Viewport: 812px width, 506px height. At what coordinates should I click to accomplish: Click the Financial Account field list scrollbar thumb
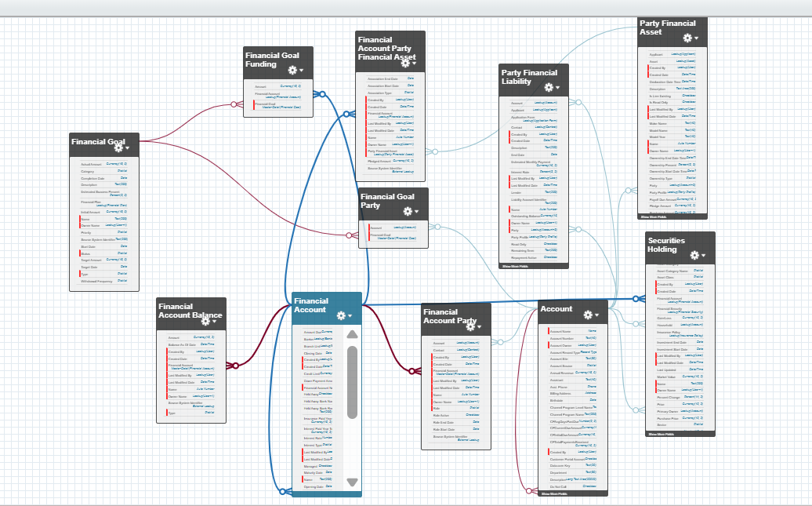click(x=352, y=382)
